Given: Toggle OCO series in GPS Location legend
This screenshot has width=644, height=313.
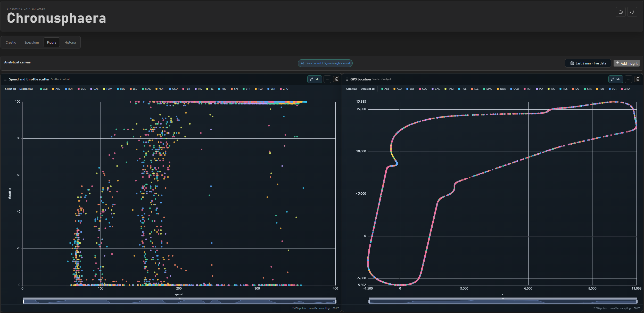Looking at the screenshot, I should pos(515,89).
